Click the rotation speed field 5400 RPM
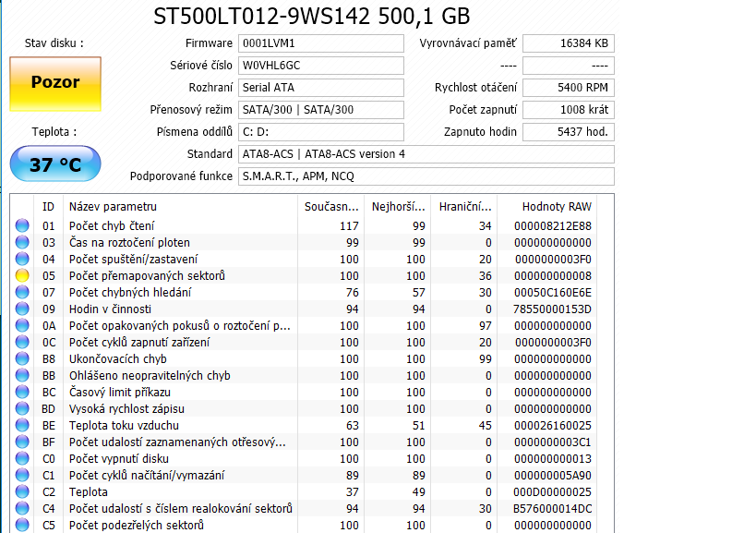The height and width of the screenshot is (533, 756). coord(569,88)
